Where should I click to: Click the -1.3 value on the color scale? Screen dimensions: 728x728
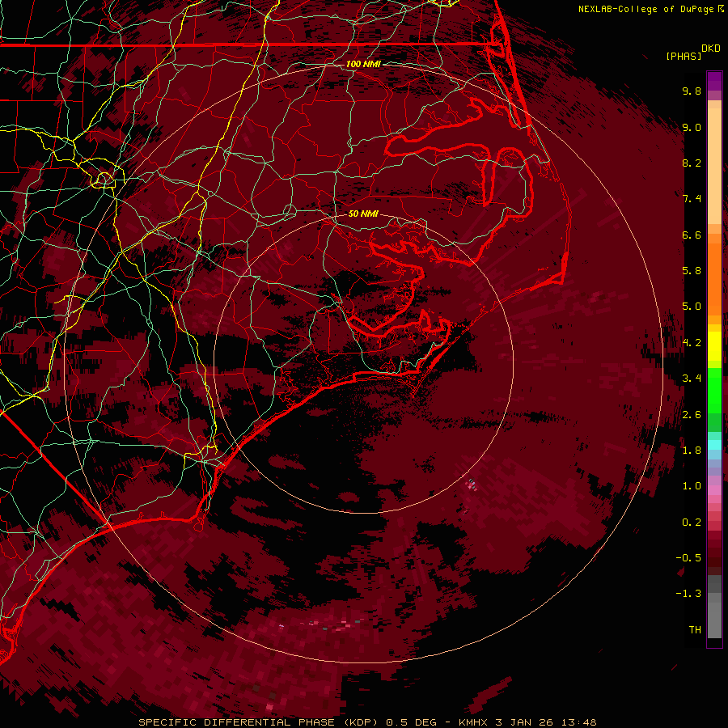(688, 594)
